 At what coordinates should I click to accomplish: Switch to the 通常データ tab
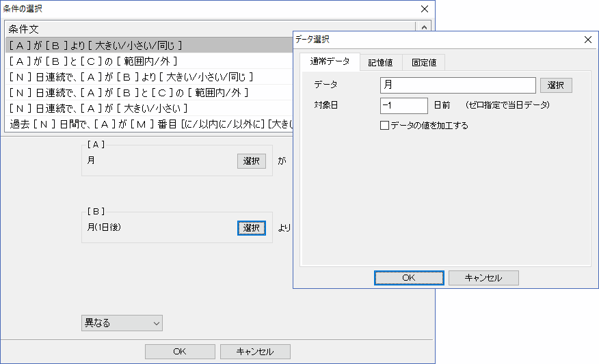point(330,62)
